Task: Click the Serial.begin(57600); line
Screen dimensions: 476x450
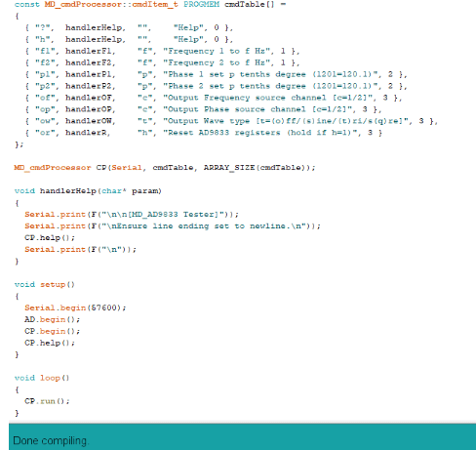Action: [x=75, y=307]
